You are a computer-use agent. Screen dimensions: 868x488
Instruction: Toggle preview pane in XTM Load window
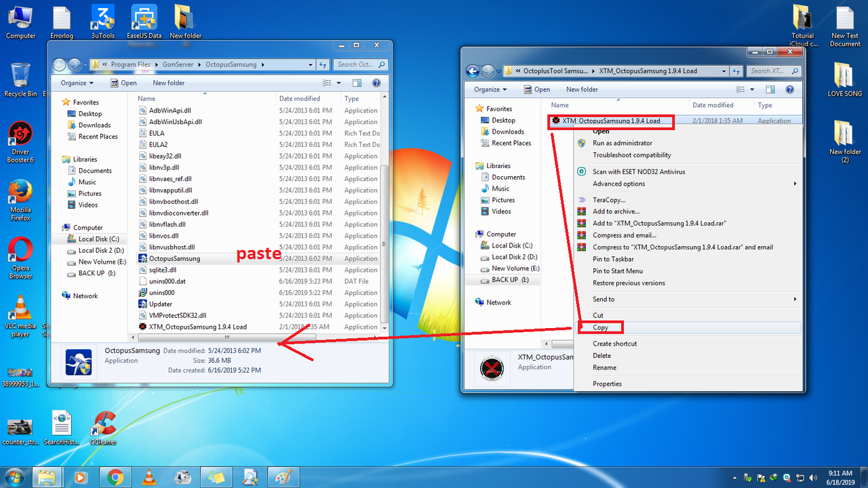pyautogui.click(x=770, y=89)
